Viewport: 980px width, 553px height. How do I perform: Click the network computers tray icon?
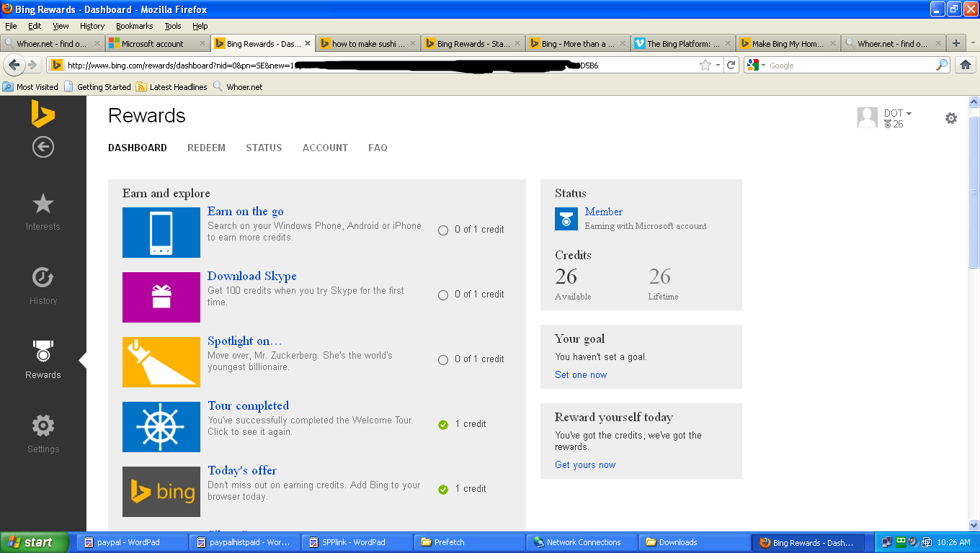(887, 542)
